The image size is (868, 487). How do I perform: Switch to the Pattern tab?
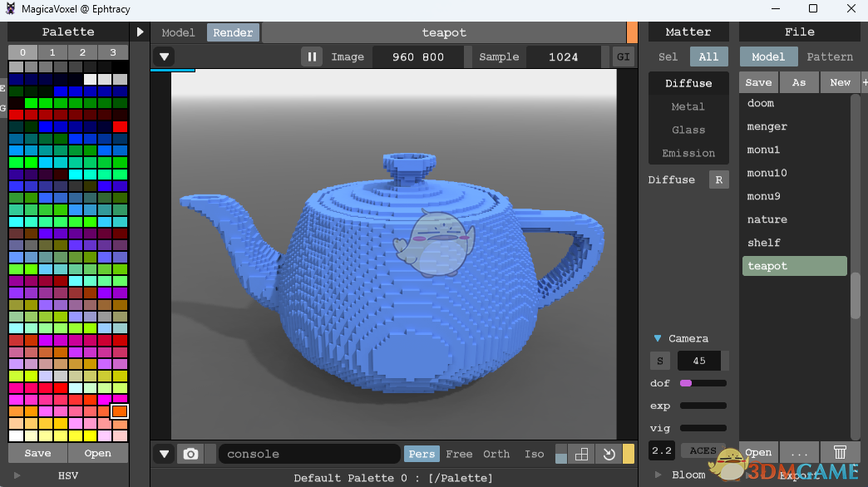coord(829,57)
